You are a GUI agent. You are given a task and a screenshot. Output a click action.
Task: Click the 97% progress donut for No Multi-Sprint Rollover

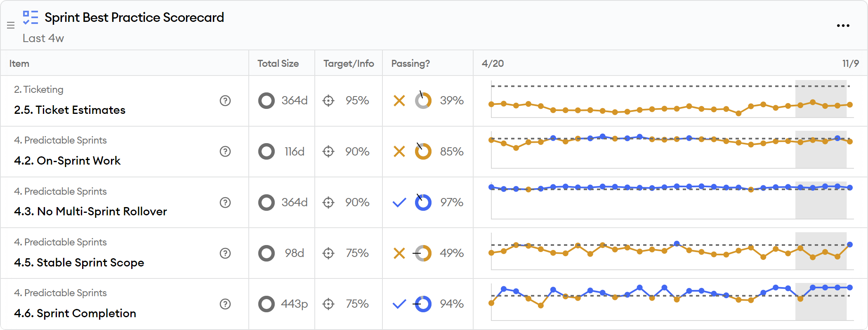click(423, 203)
